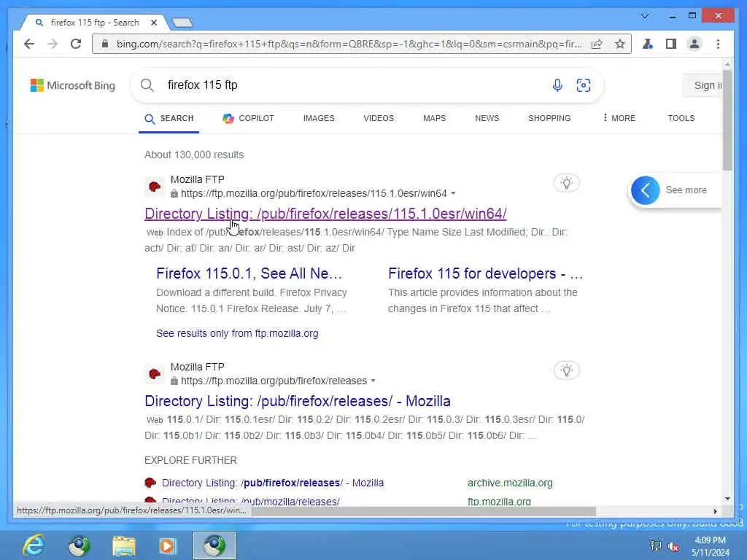Viewport: 747px width, 560px height.
Task: Click the scroll-down arrow of vertical scrollbar
Action: (x=727, y=499)
